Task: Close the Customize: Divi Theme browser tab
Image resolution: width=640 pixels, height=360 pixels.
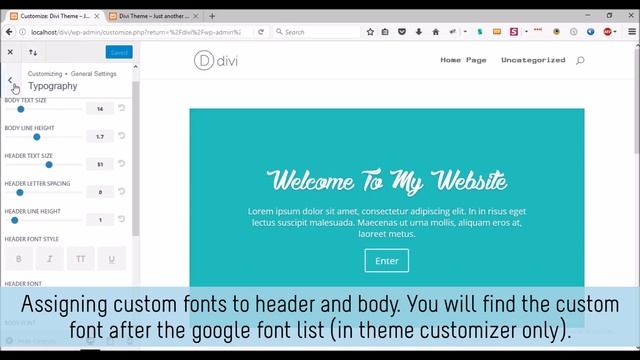Action: coord(97,16)
